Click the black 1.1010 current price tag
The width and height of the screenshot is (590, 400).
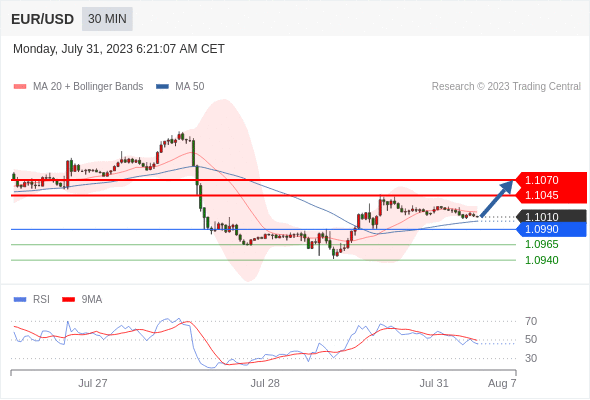pos(551,217)
